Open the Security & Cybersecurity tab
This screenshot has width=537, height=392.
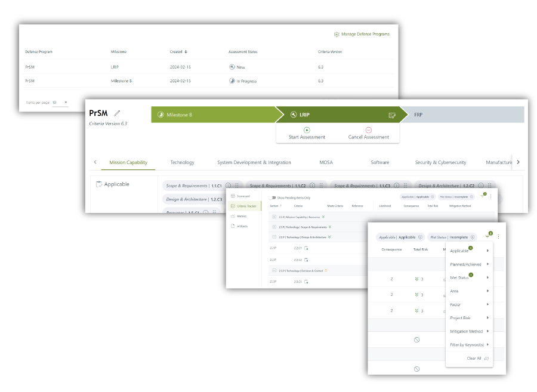point(440,162)
